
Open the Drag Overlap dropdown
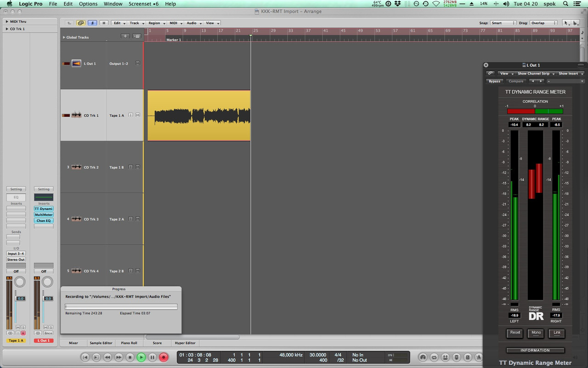[543, 23]
